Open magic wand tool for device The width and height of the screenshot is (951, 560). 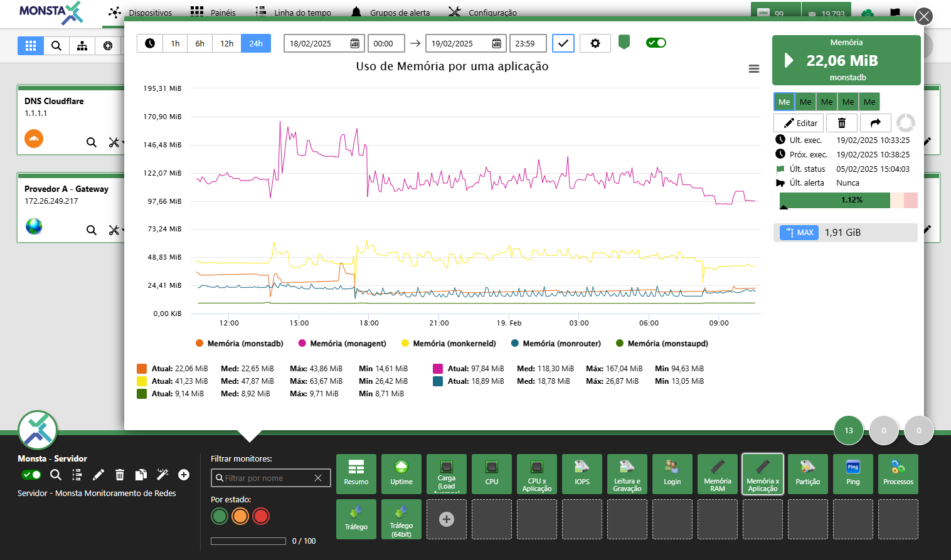point(162,474)
